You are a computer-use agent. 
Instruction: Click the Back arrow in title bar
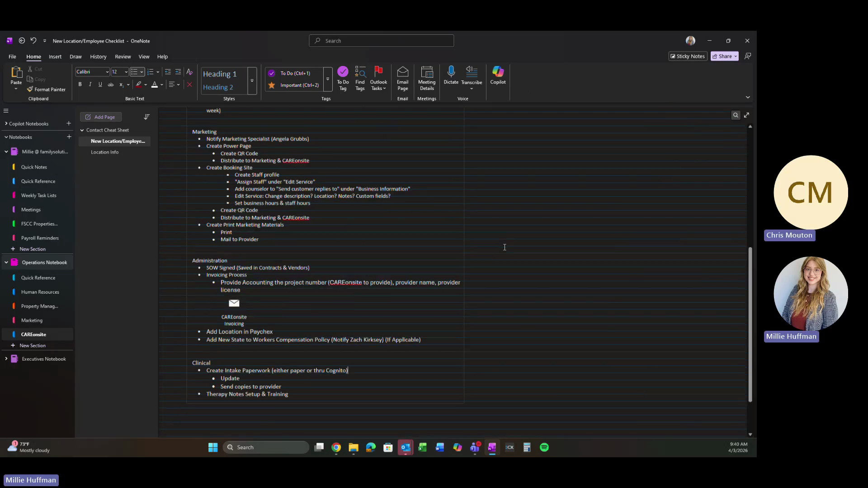(x=22, y=41)
